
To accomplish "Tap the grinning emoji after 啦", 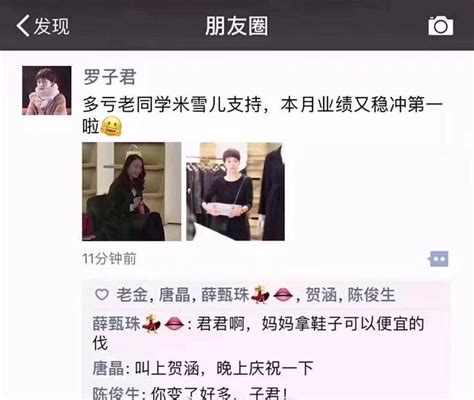I will 111,126.
